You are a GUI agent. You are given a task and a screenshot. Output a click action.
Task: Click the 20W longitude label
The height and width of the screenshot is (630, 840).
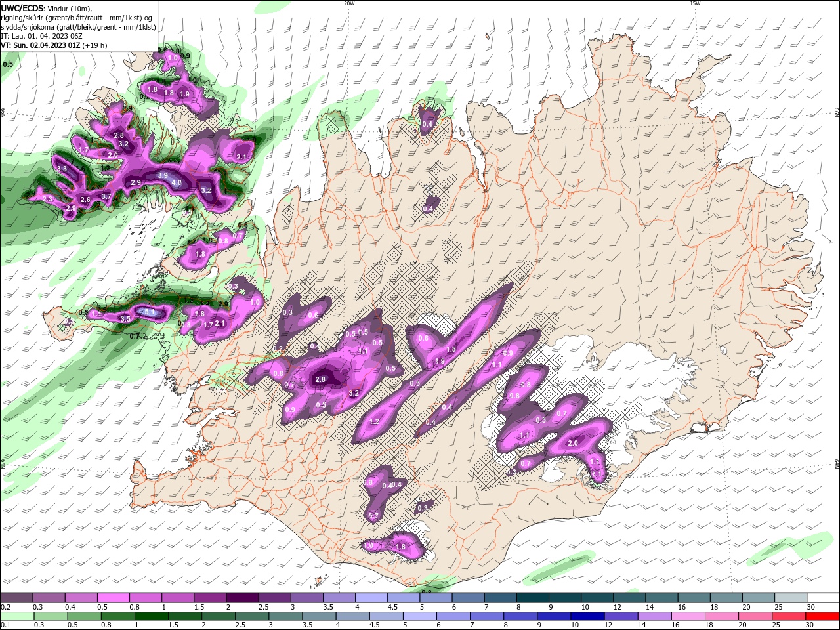(x=349, y=3)
